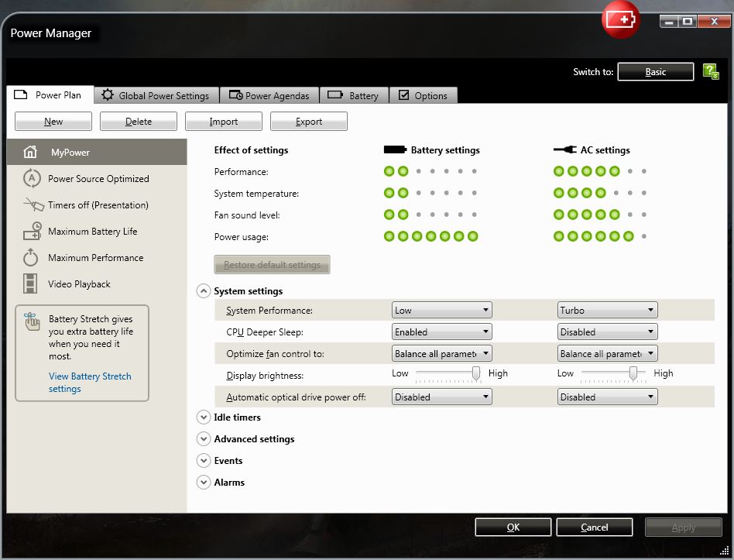This screenshot has height=560, width=734.
Task: Close the Power Manager window
Action: 714,22
